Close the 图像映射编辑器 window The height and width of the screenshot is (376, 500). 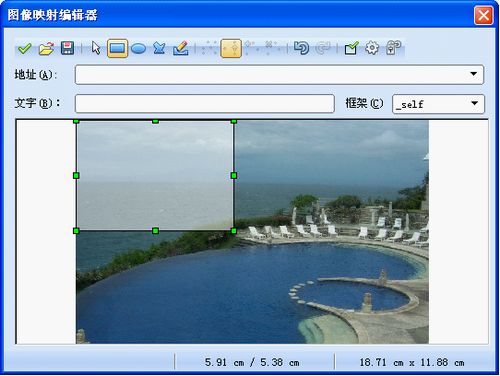tap(483, 15)
